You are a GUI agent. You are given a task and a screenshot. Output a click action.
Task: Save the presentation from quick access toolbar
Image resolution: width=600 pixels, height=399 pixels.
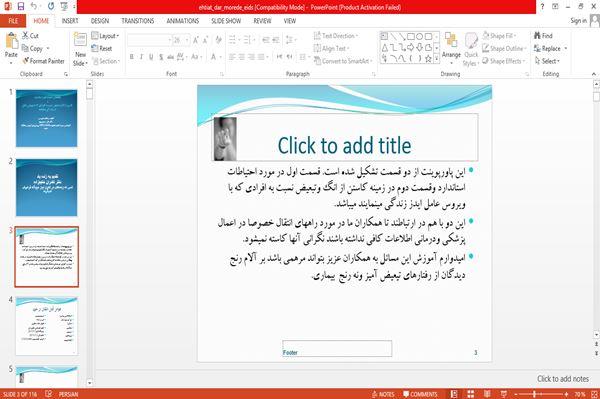click(21, 7)
